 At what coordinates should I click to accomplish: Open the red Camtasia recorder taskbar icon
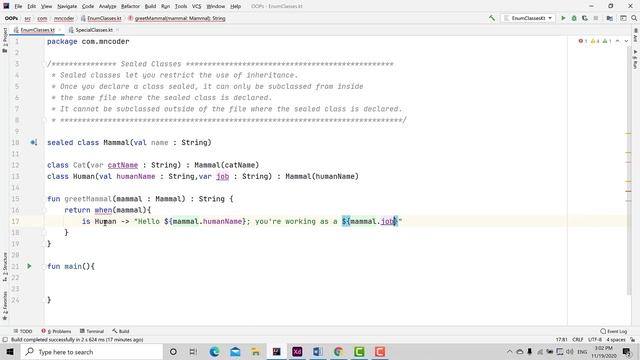tap(380, 352)
